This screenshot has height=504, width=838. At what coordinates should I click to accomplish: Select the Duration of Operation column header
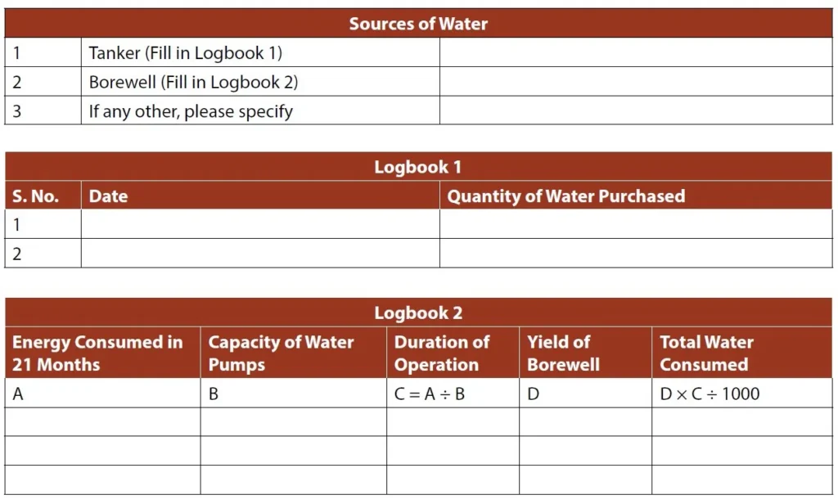pyautogui.click(x=453, y=353)
